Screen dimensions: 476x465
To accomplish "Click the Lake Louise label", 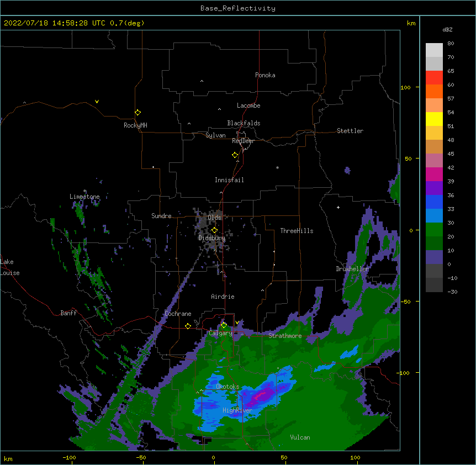I will click(10, 267).
